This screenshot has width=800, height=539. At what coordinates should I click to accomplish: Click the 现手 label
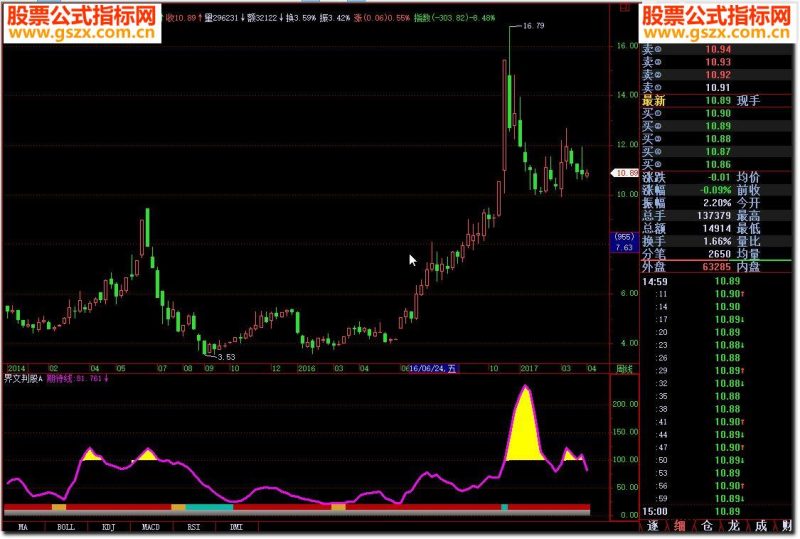tap(748, 101)
